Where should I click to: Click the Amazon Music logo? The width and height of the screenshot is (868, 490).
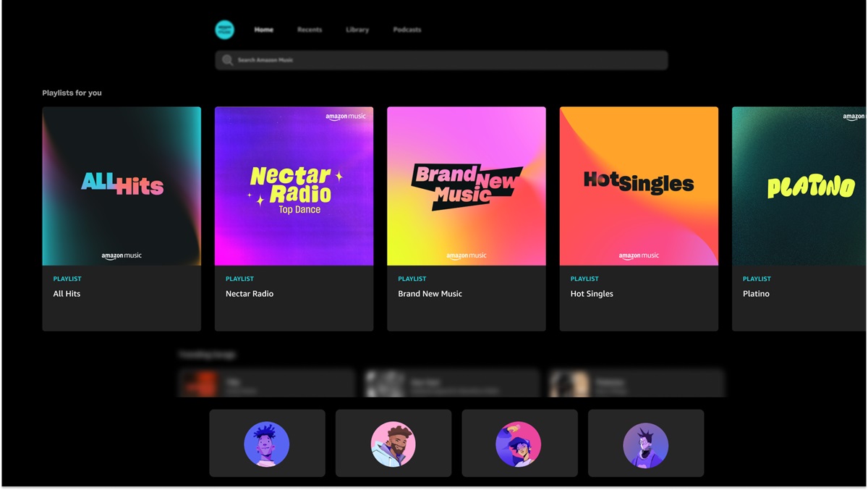pyautogui.click(x=225, y=30)
